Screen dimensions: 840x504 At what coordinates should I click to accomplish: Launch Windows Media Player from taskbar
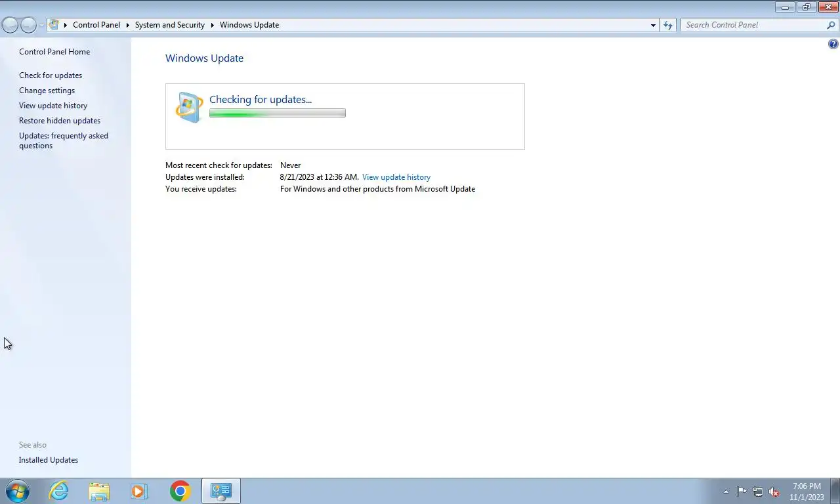tap(139, 491)
